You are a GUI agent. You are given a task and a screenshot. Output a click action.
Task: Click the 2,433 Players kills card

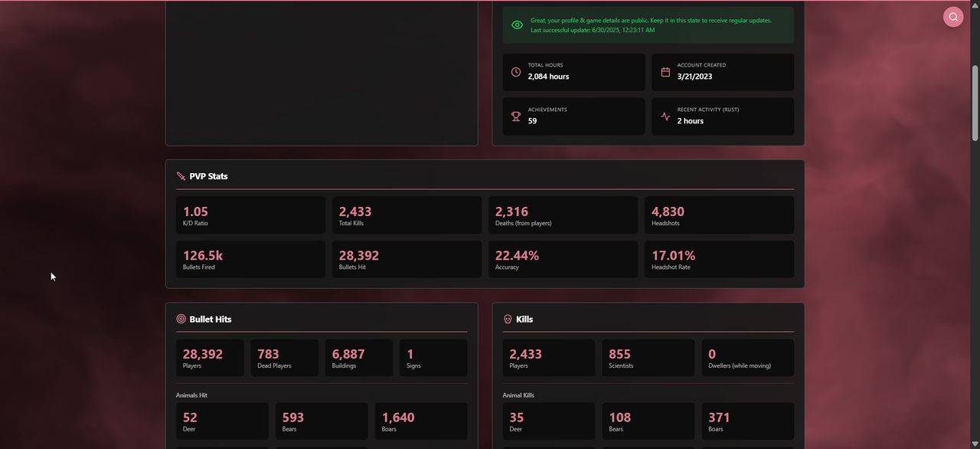pyautogui.click(x=549, y=358)
